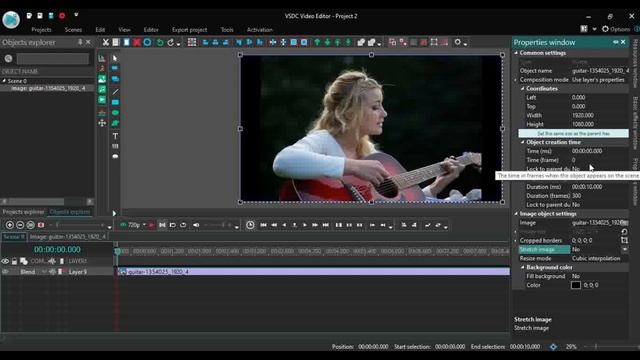640x360 pixels.
Task: Click the guitar-1354025_1920_4 timeline clip
Action: tap(313, 272)
